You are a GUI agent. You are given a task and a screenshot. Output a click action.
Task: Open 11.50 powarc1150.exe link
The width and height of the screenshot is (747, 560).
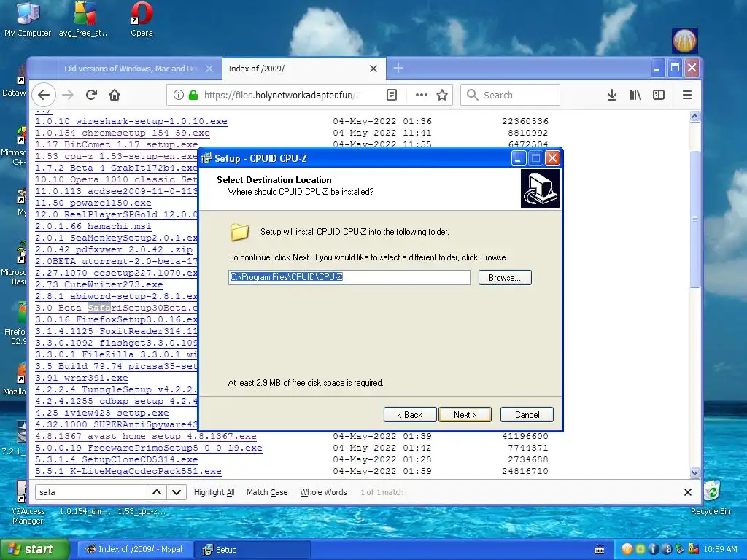click(93, 203)
